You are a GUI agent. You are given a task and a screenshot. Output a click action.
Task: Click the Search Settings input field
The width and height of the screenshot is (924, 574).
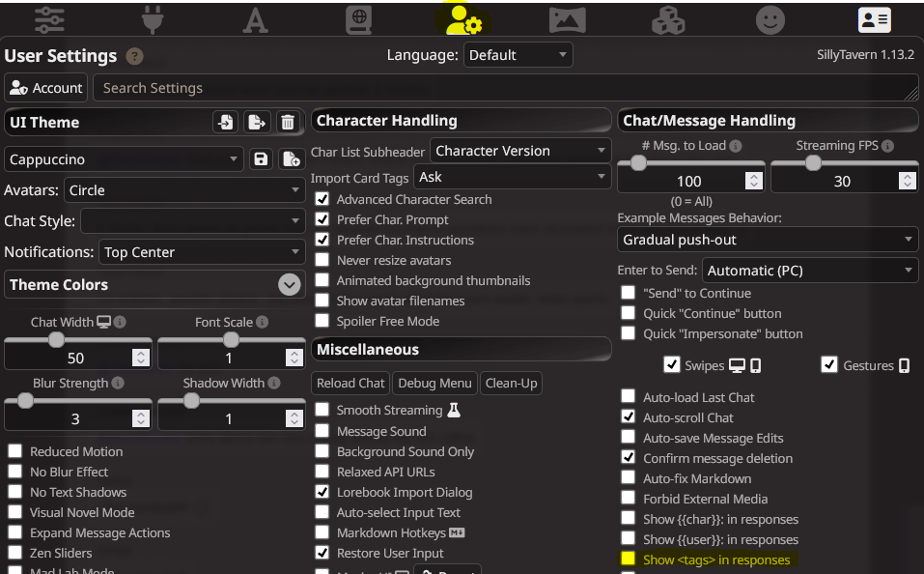[x=506, y=88]
